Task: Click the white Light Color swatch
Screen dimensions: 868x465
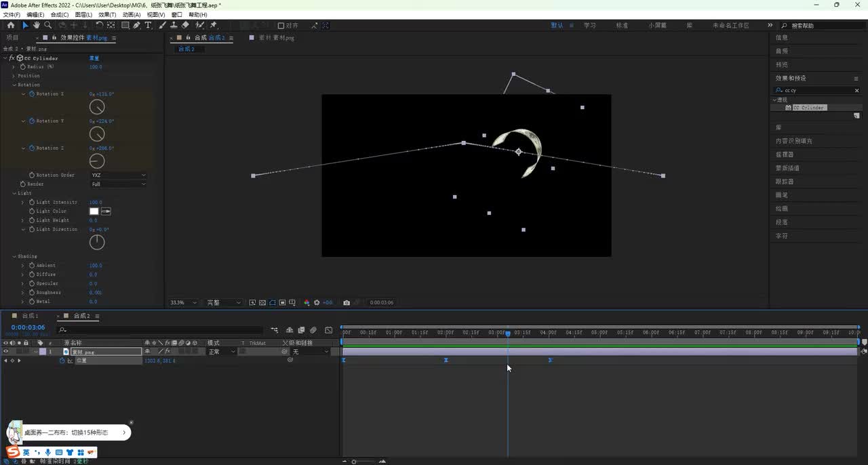Action: click(94, 211)
